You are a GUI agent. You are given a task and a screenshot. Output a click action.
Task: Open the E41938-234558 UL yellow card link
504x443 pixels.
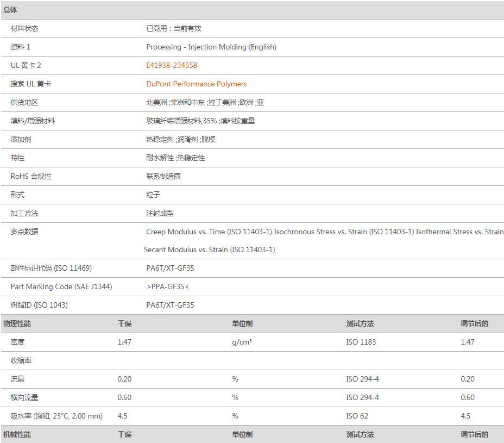pos(172,65)
